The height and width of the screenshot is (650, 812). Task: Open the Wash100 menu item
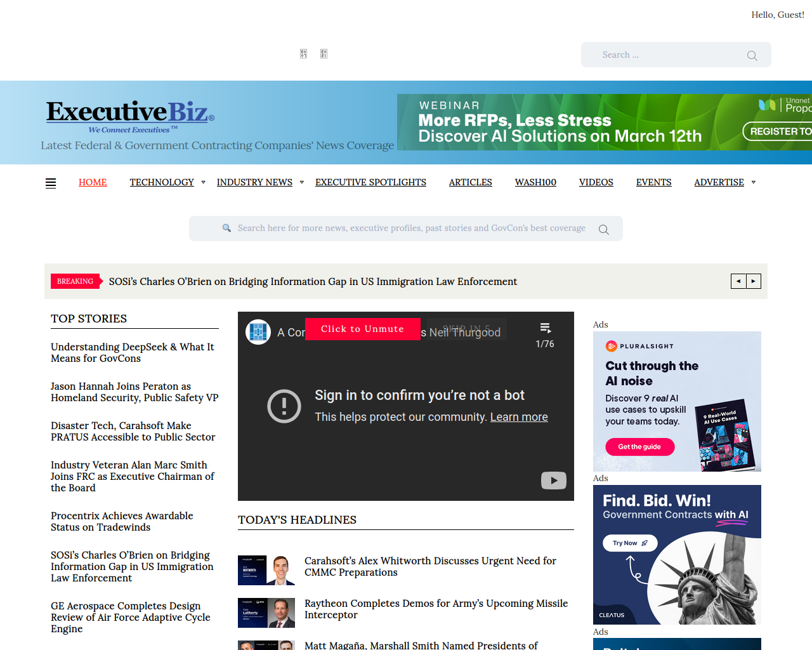(535, 182)
